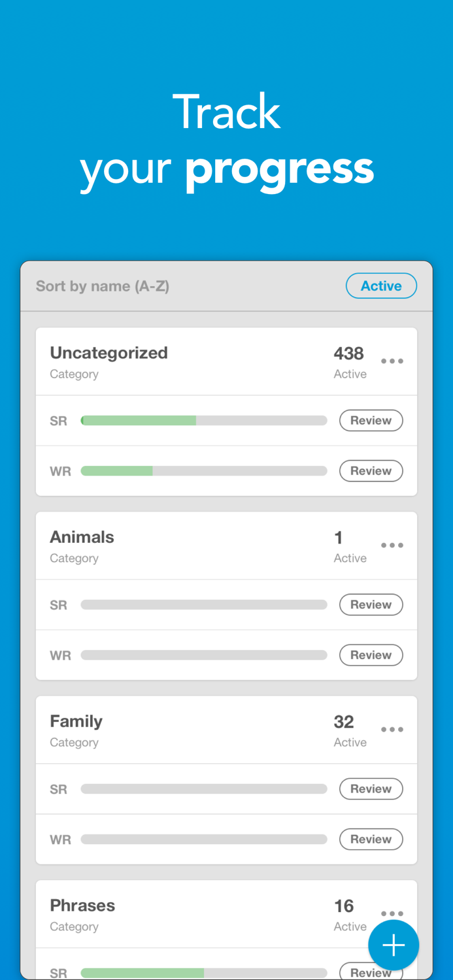Toggle the Active filter
The height and width of the screenshot is (980, 453).
(x=381, y=286)
